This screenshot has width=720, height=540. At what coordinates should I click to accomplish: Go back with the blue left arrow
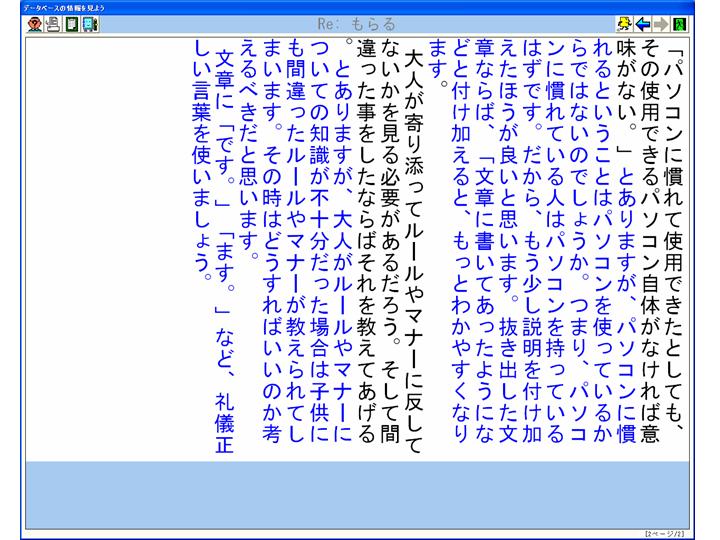(x=670, y=23)
